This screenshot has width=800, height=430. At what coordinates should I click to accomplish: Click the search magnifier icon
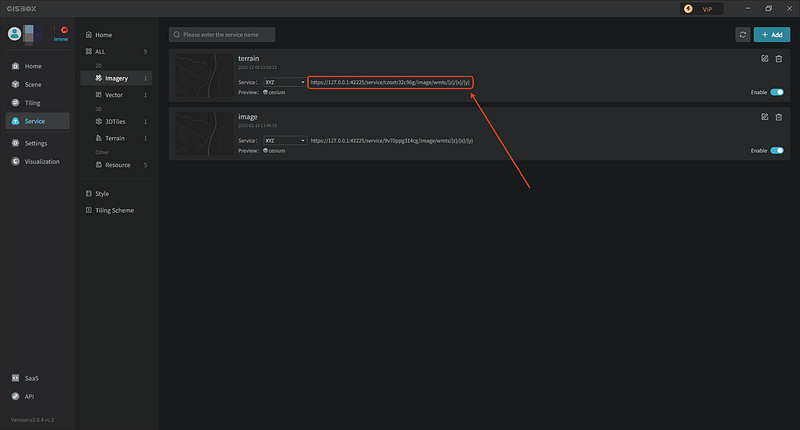click(x=177, y=35)
